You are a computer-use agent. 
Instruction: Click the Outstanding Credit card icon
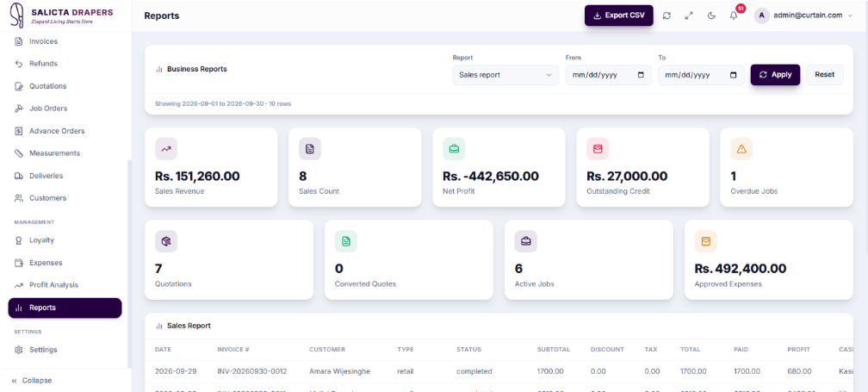pyautogui.click(x=598, y=149)
